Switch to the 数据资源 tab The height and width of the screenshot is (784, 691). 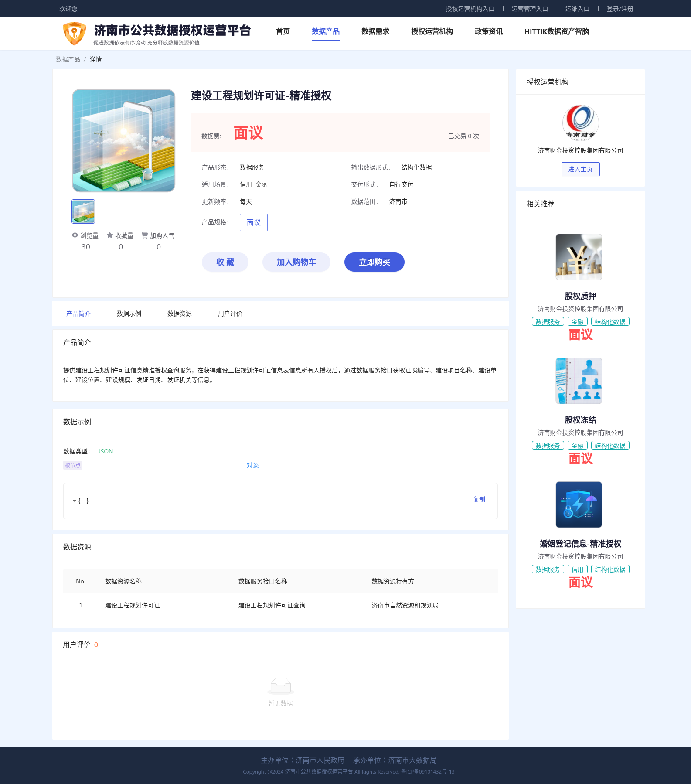tap(180, 314)
